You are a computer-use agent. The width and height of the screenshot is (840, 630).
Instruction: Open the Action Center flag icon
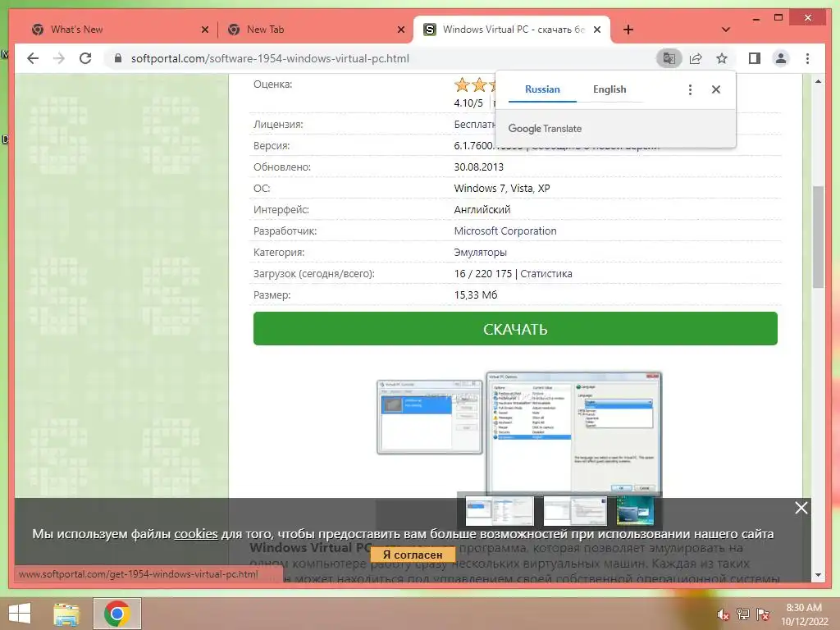pos(762,614)
